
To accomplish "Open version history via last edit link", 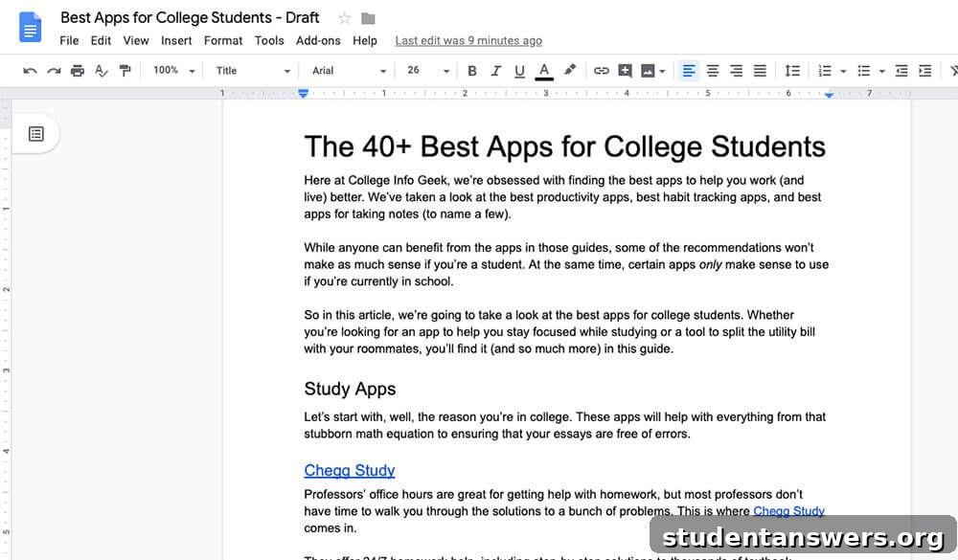I will click(x=468, y=40).
